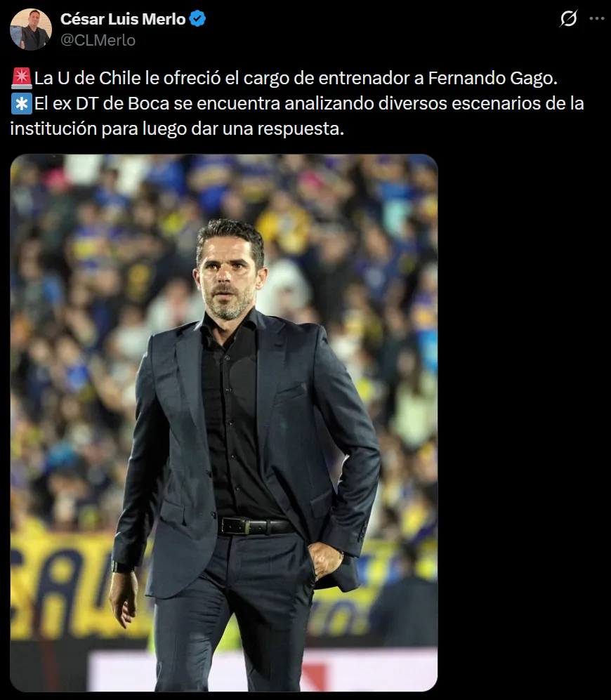Screen dimensions: 611x700
Task: Open the Grok explain-post icon
Action: click(x=569, y=18)
